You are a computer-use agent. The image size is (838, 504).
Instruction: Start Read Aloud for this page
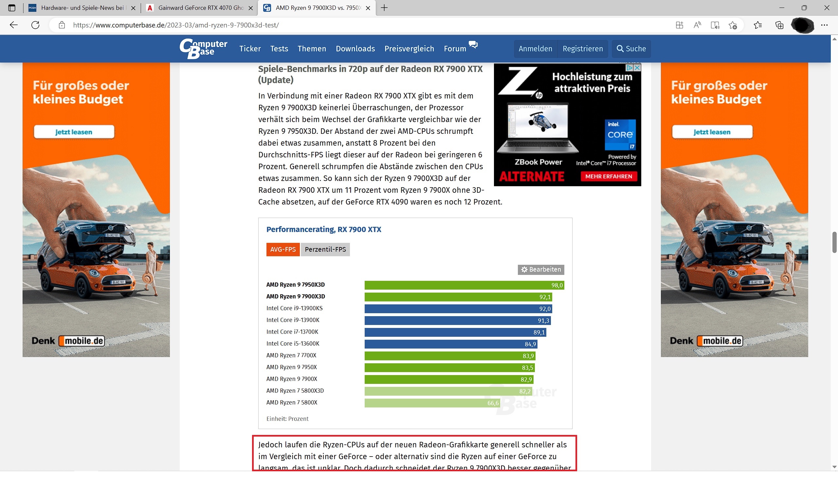tap(697, 25)
